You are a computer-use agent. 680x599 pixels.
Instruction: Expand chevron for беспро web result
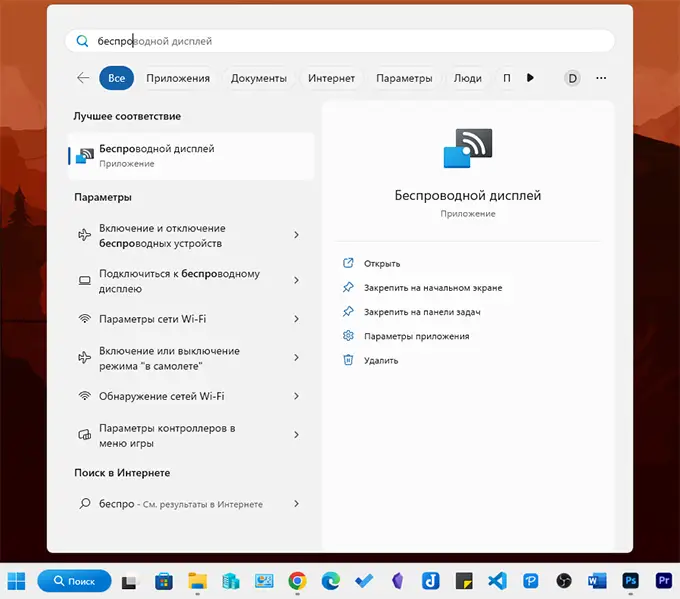tap(296, 504)
